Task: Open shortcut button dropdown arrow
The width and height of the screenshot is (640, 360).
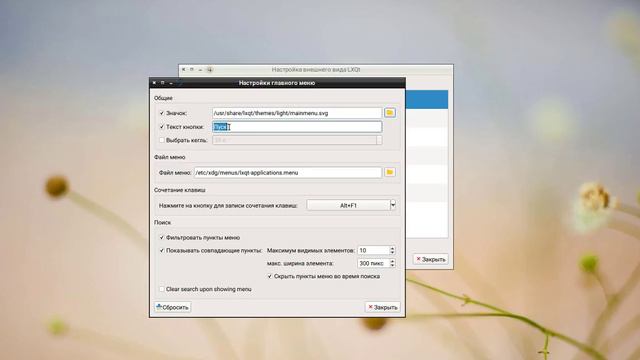Action: pyautogui.click(x=393, y=205)
